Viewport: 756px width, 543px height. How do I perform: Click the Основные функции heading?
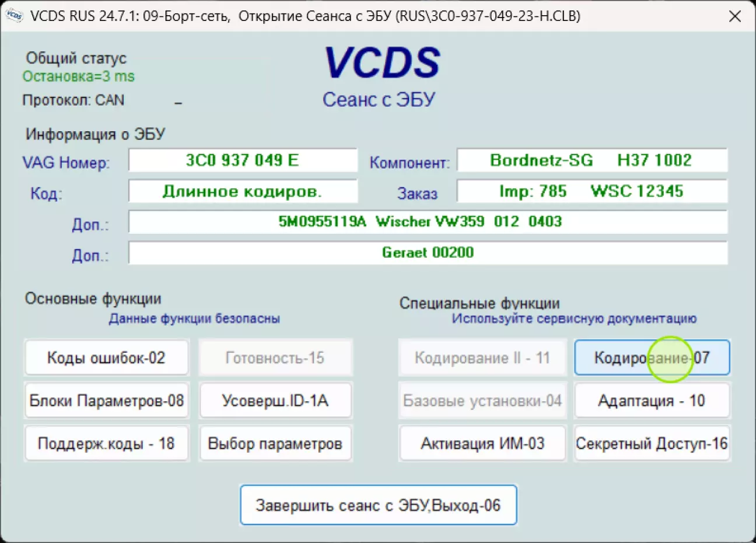(93, 299)
